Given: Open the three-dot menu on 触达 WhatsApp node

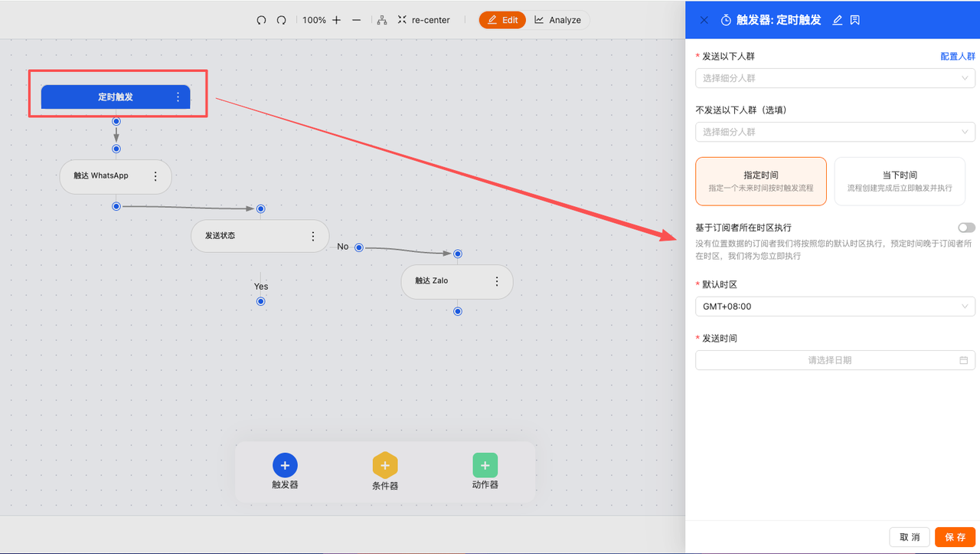Looking at the screenshot, I should pyautogui.click(x=155, y=176).
